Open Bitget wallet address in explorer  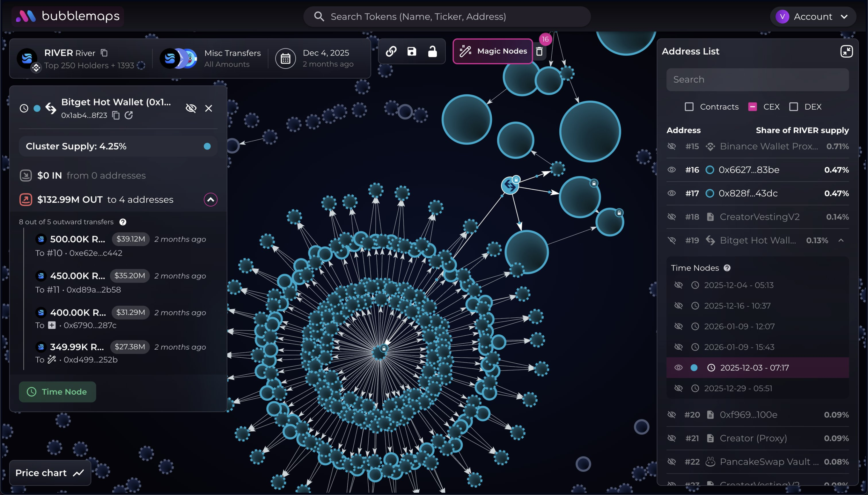[x=129, y=116]
